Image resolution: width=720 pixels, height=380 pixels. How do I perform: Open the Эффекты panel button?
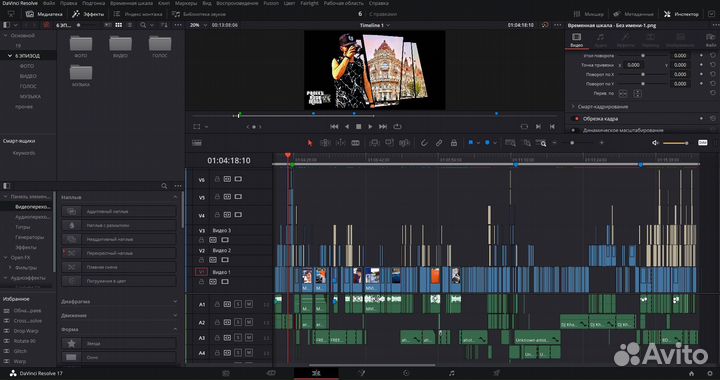[89, 14]
